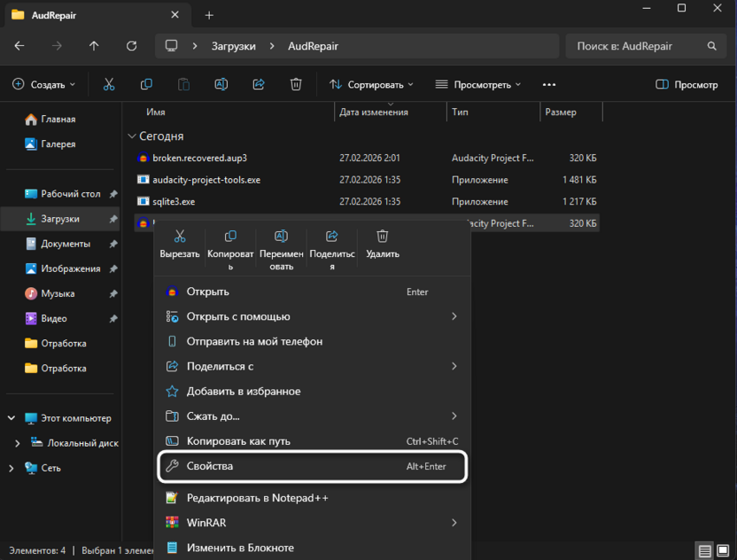Click the Up arrow navigation icon
This screenshot has height=560, width=737.
coord(94,46)
